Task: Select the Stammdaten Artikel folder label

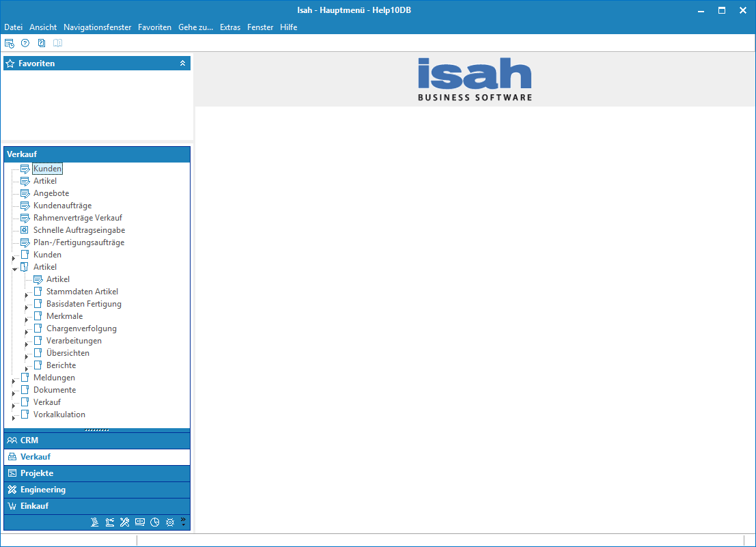Action: pos(82,292)
